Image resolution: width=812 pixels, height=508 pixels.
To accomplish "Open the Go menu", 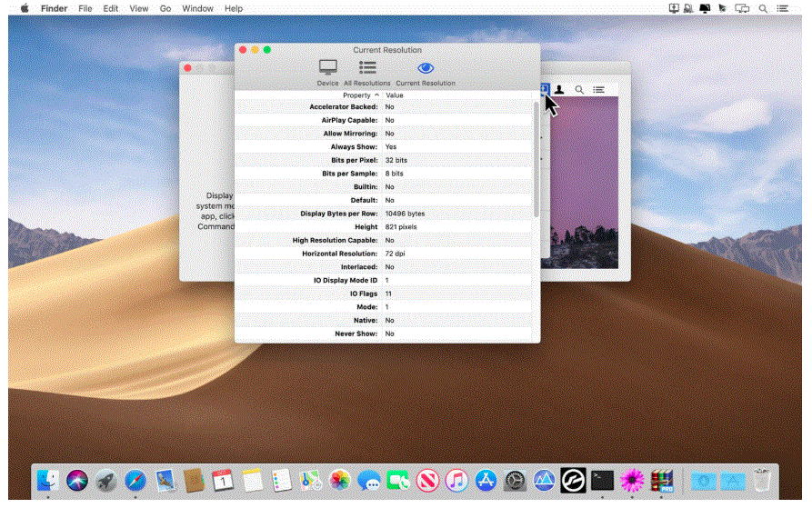I will tap(165, 8).
